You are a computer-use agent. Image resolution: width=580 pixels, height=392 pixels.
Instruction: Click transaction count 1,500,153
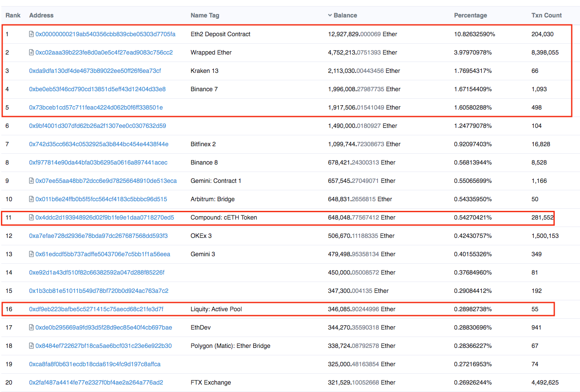point(545,236)
